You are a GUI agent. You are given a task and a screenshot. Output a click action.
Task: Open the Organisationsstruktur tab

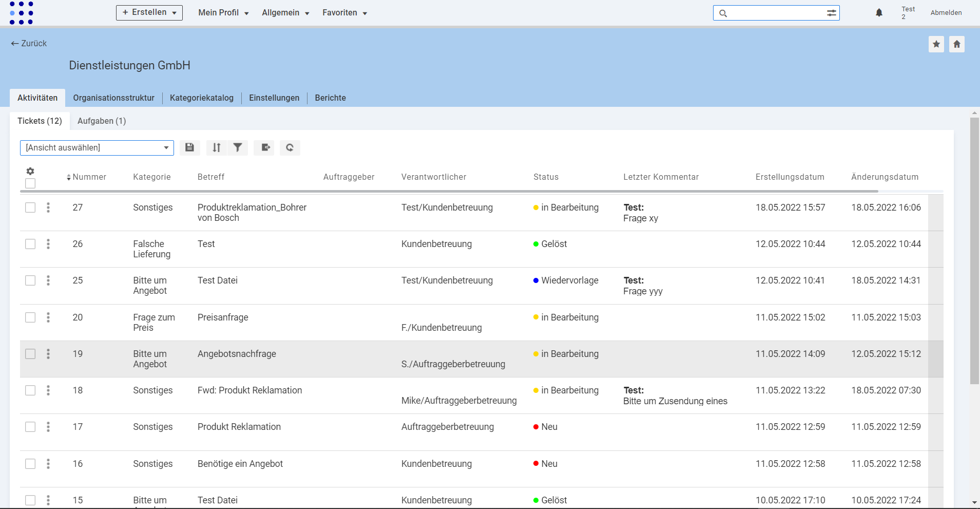(113, 98)
